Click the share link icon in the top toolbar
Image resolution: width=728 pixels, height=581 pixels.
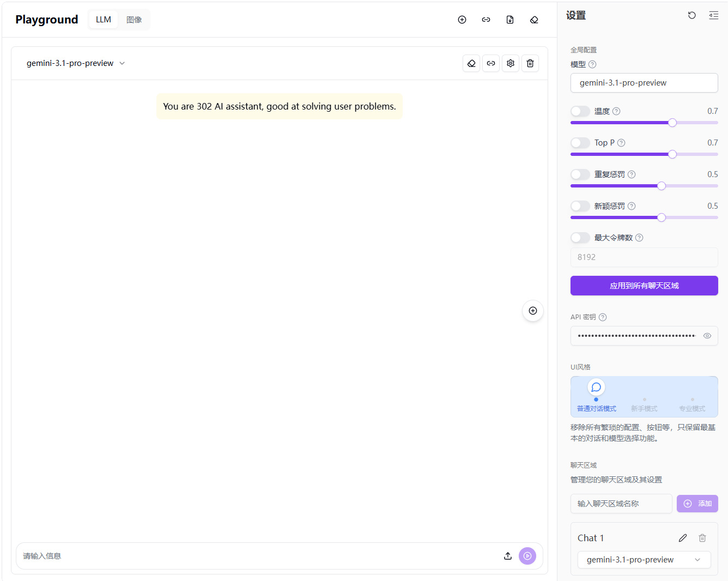pyautogui.click(x=486, y=20)
